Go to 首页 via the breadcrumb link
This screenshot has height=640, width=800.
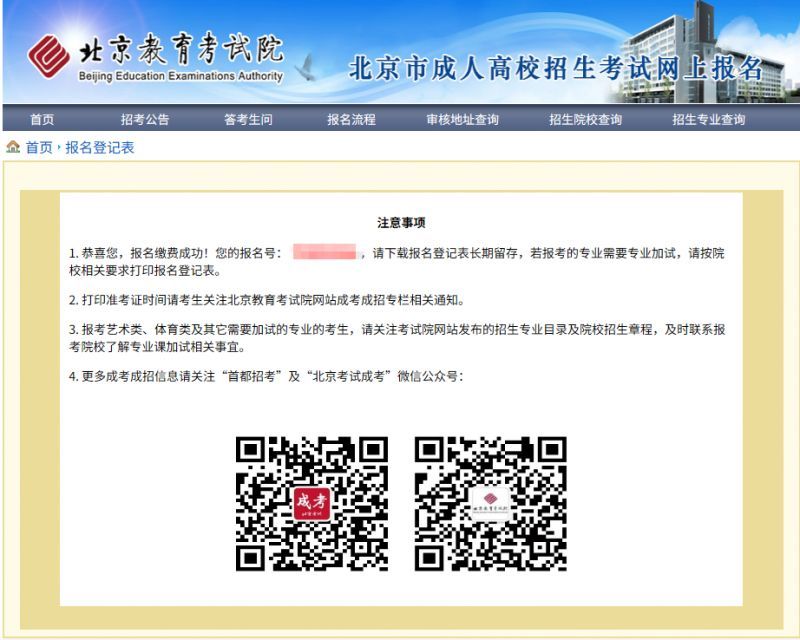(39, 147)
